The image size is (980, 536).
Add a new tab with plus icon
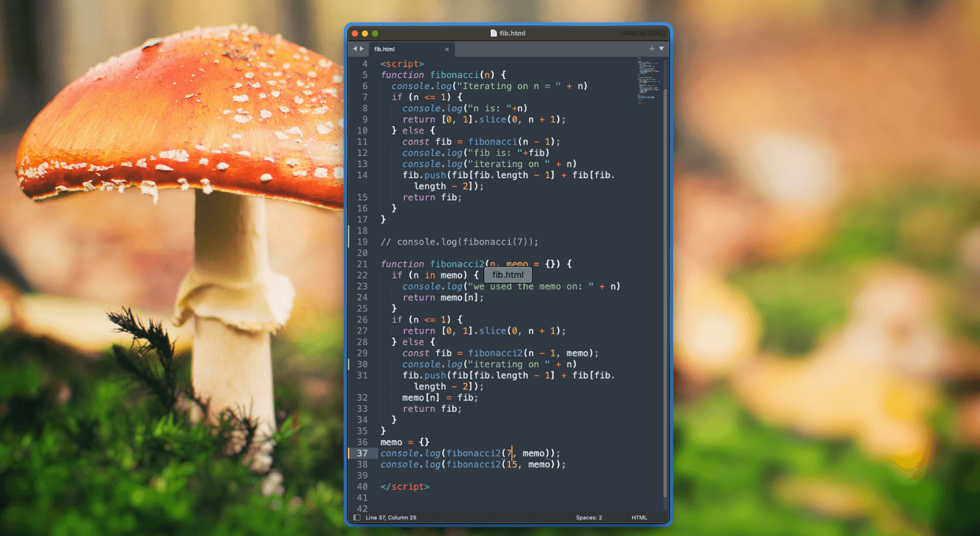[652, 49]
